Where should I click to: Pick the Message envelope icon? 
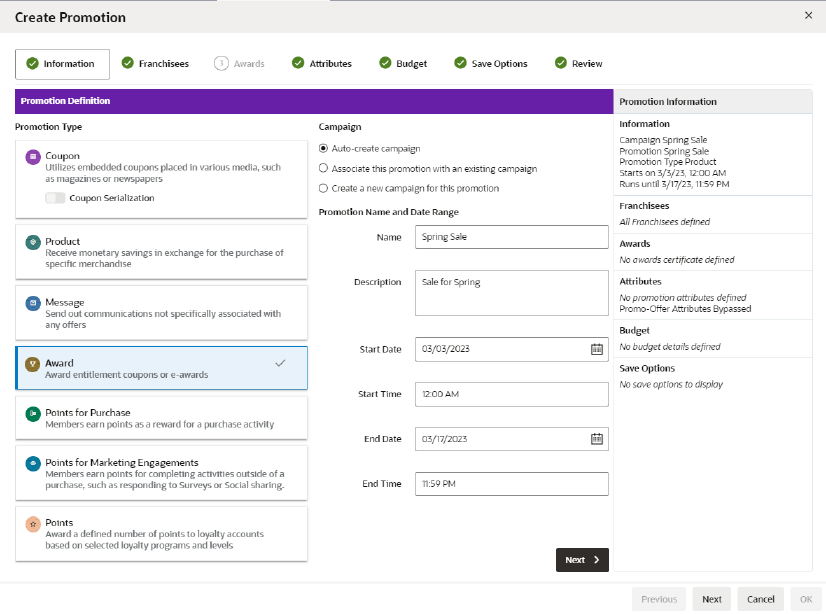[33, 303]
